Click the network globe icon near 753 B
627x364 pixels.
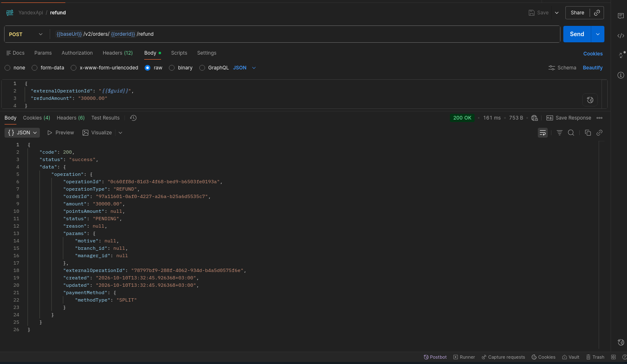click(535, 118)
